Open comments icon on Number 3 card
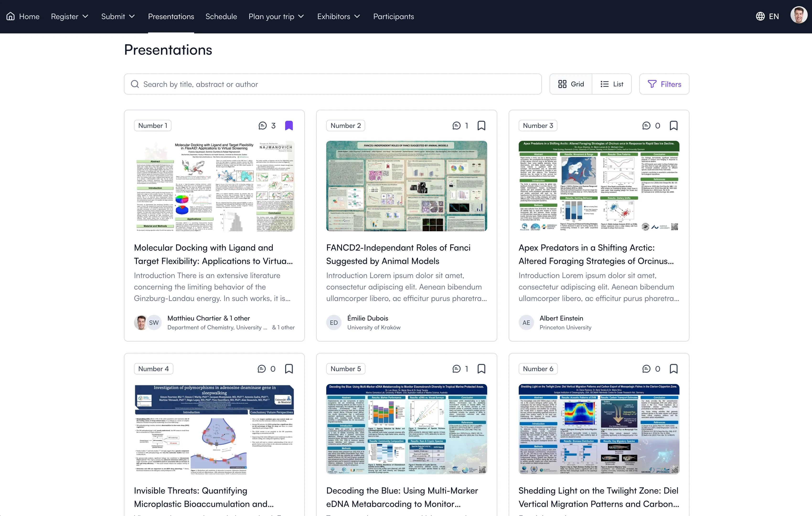The height and width of the screenshot is (516, 812). tap(646, 125)
